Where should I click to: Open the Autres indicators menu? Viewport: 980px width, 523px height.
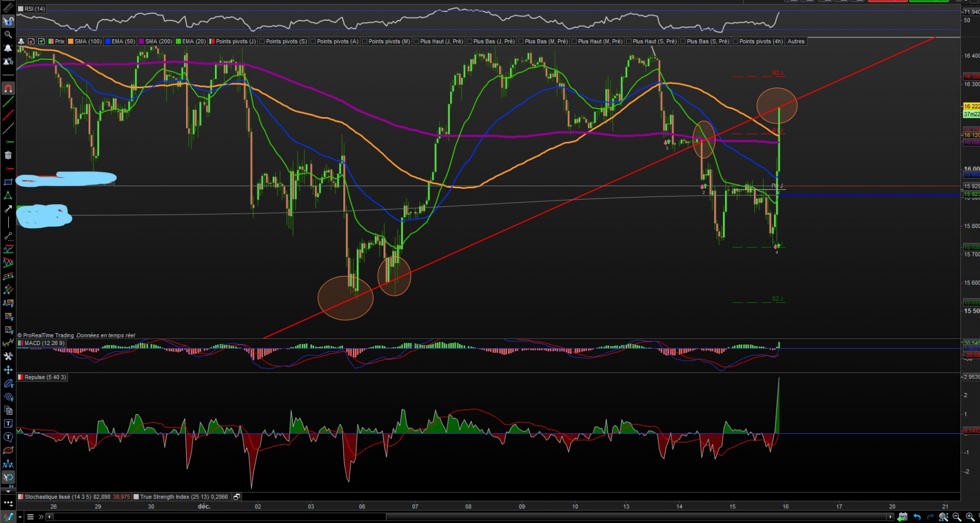[795, 41]
